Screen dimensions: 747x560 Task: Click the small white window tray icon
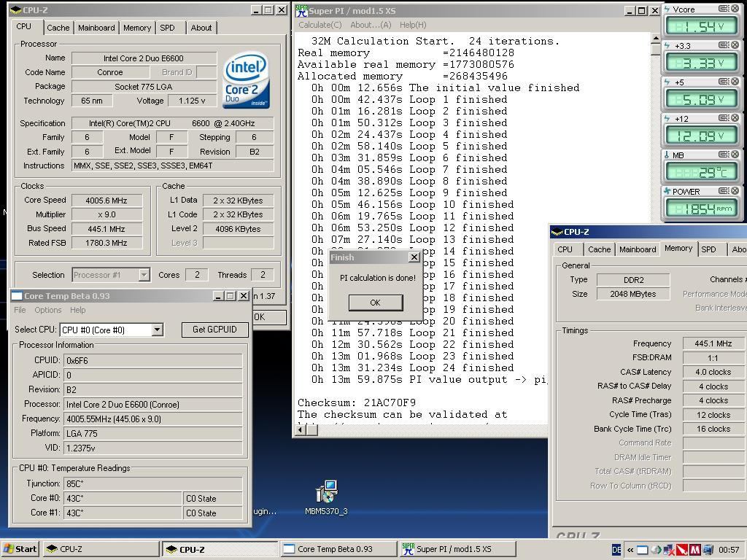(x=643, y=550)
